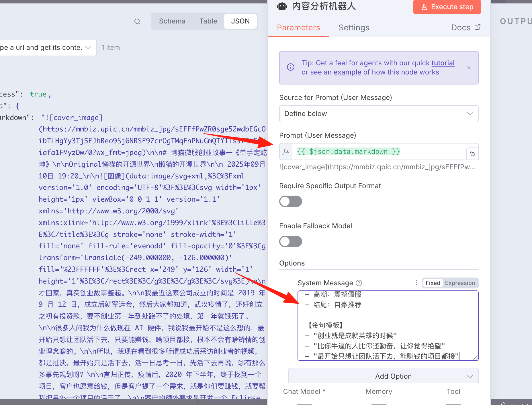The height and width of the screenshot is (405, 532).
Task: Click the search magnifier icon
Action: point(137,21)
